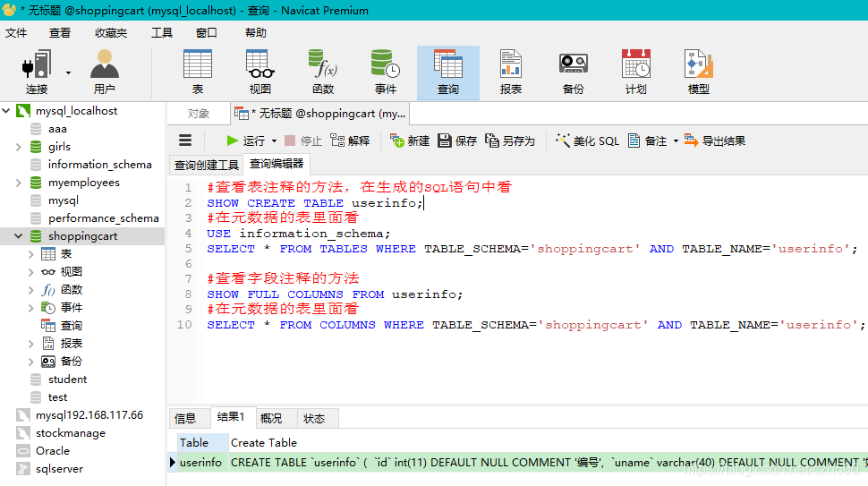The image size is (868, 486).
Task: Run the query with 运行 button
Action: pos(245,141)
